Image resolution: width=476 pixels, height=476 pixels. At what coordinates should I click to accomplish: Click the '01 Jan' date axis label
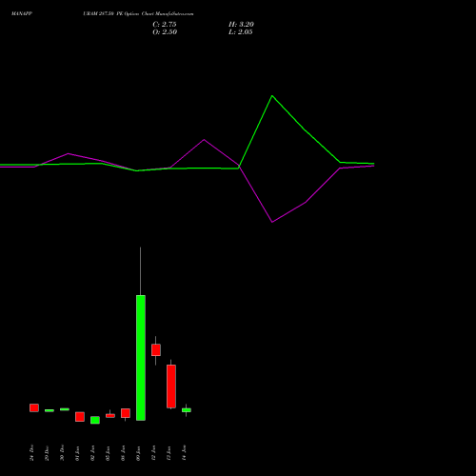click(x=77, y=453)
